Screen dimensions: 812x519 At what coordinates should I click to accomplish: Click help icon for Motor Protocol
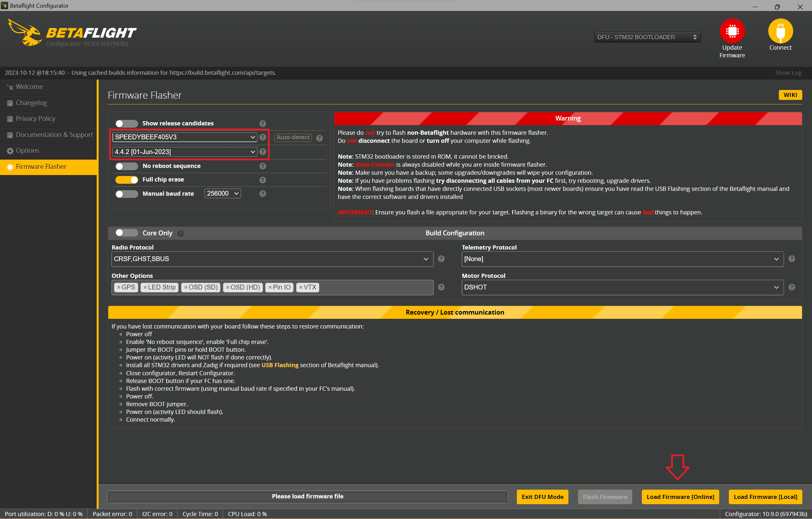tap(791, 287)
